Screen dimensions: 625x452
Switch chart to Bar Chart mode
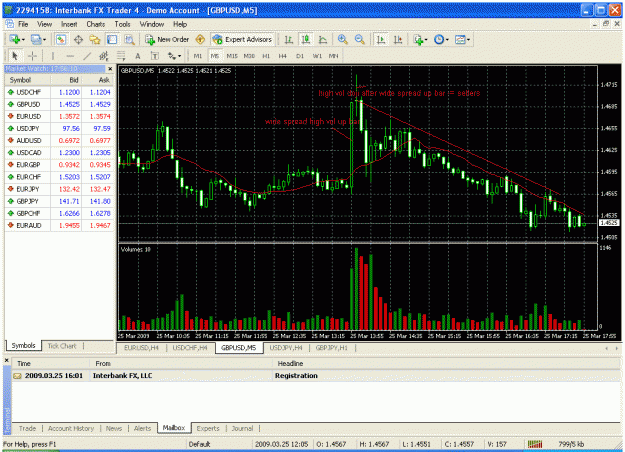289,39
